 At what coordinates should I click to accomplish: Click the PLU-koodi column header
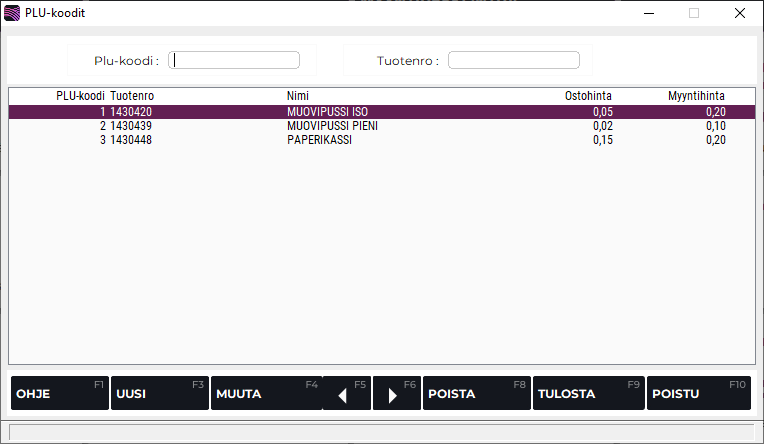(80, 96)
